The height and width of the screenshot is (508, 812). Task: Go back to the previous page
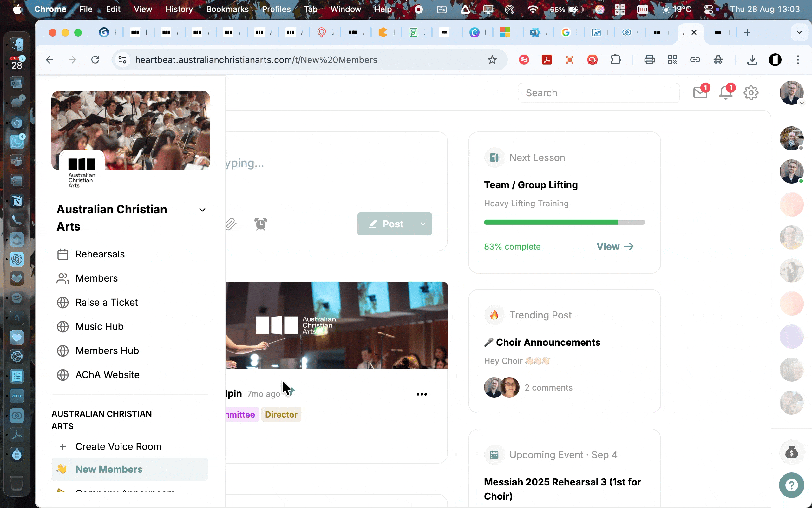click(50, 60)
